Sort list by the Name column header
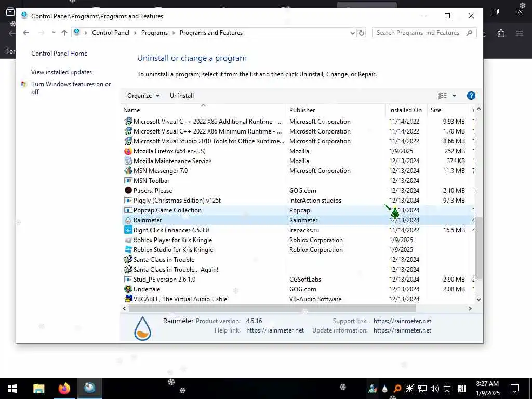This screenshot has width=532, height=399. pos(204,110)
